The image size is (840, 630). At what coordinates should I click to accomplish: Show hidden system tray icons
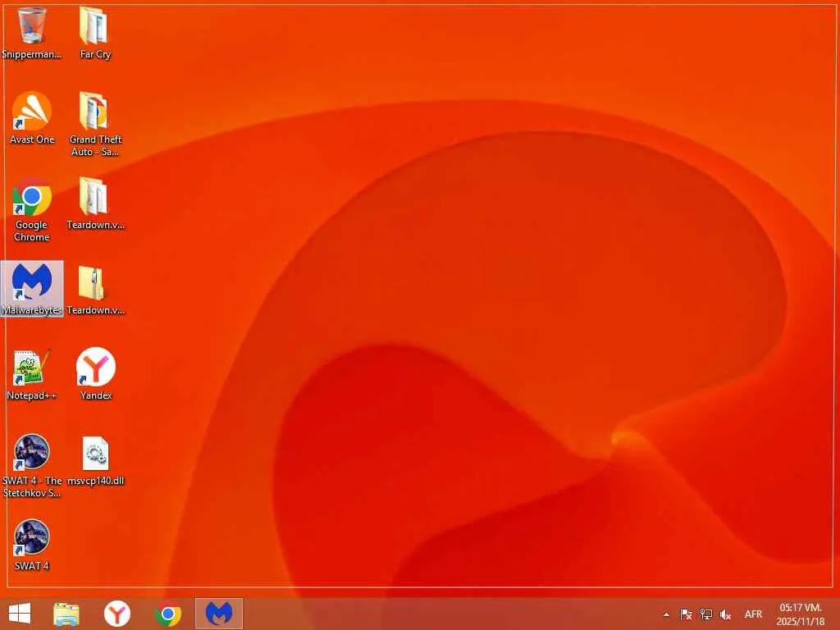666,614
